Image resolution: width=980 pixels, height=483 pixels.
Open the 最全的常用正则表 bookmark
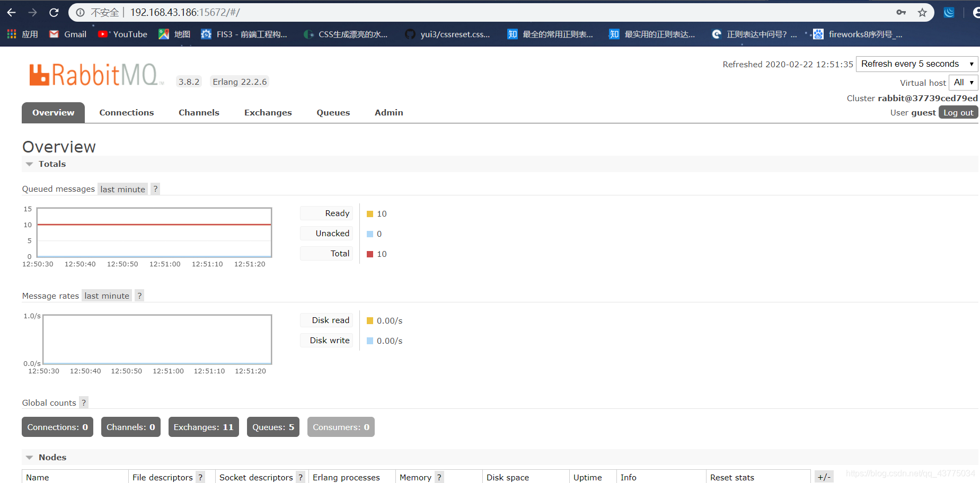coord(550,34)
